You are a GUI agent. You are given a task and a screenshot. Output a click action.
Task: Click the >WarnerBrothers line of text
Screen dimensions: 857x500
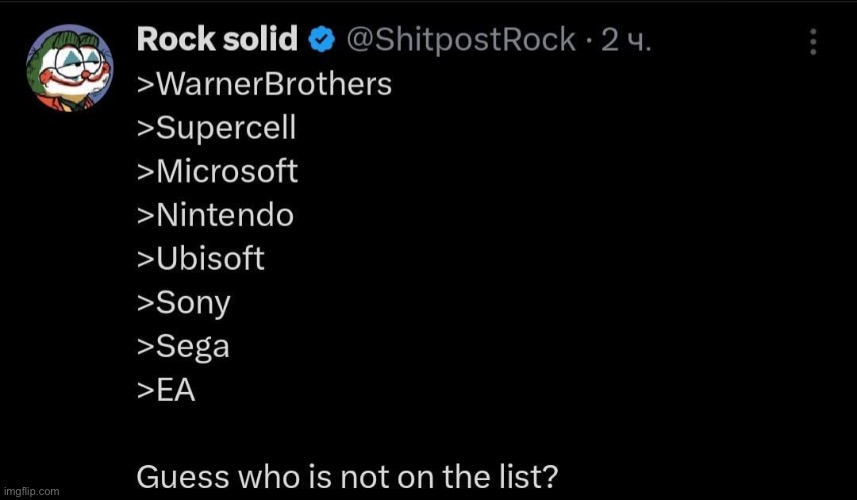click(264, 84)
